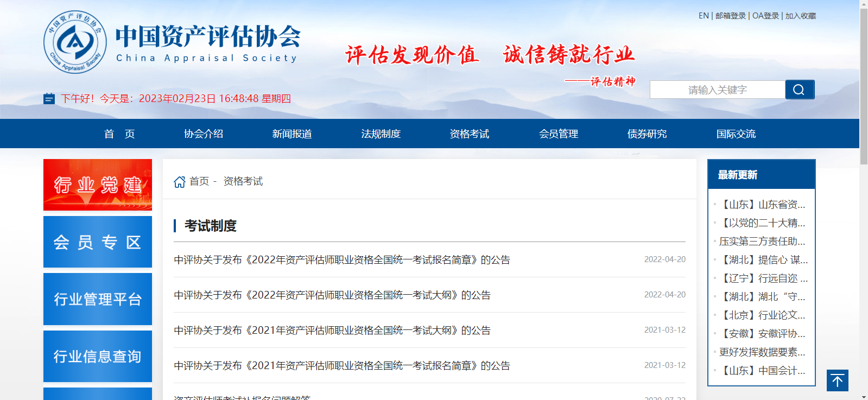This screenshot has height=400, width=868.
Task: Open 【湖北】提信心 谋... update item
Action: tap(763, 260)
